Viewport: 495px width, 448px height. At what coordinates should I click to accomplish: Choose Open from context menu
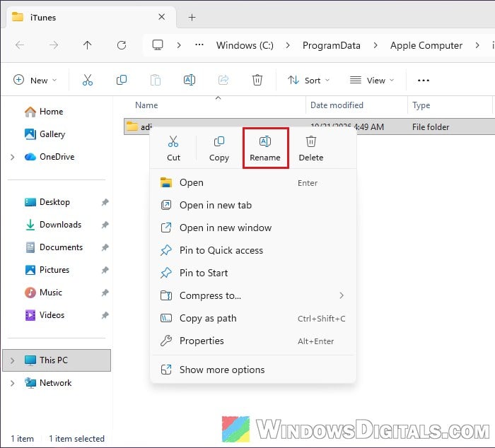point(253,183)
